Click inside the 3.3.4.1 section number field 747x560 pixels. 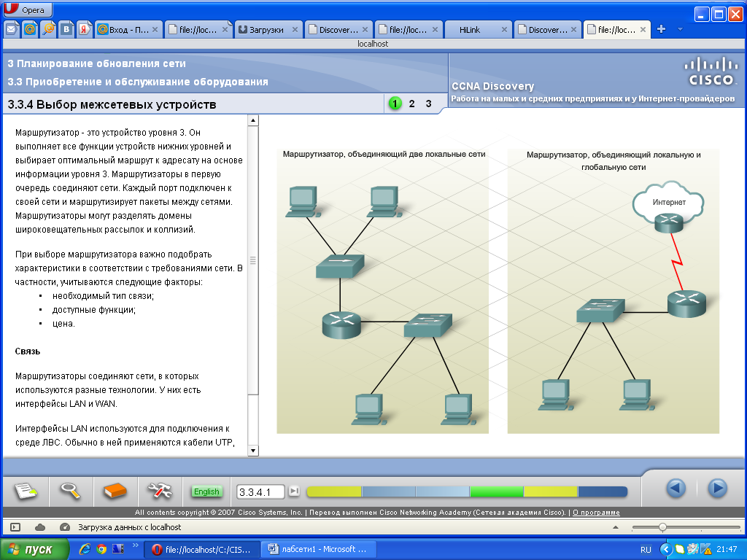259,491
